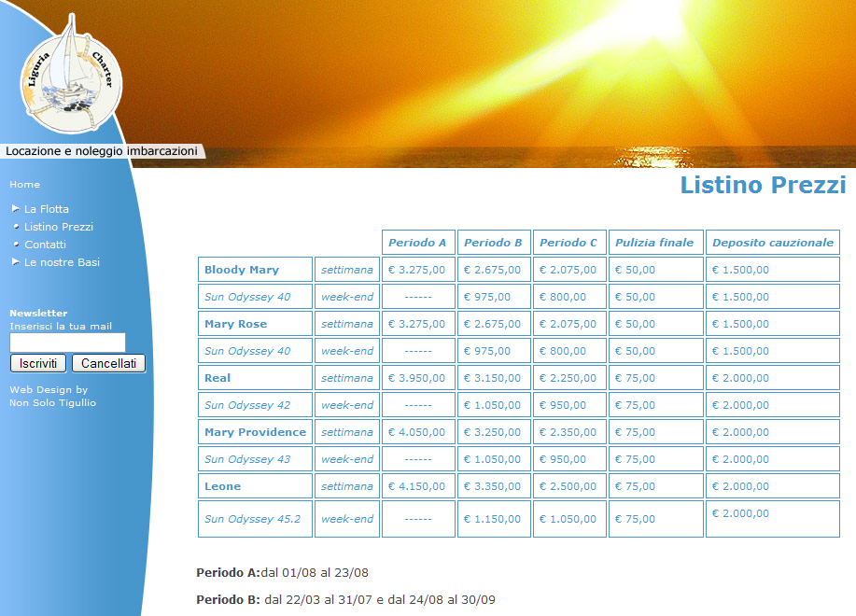Click Leone's Periodo A price € 4.150,00
856x616 pixels.
(418, 486)
